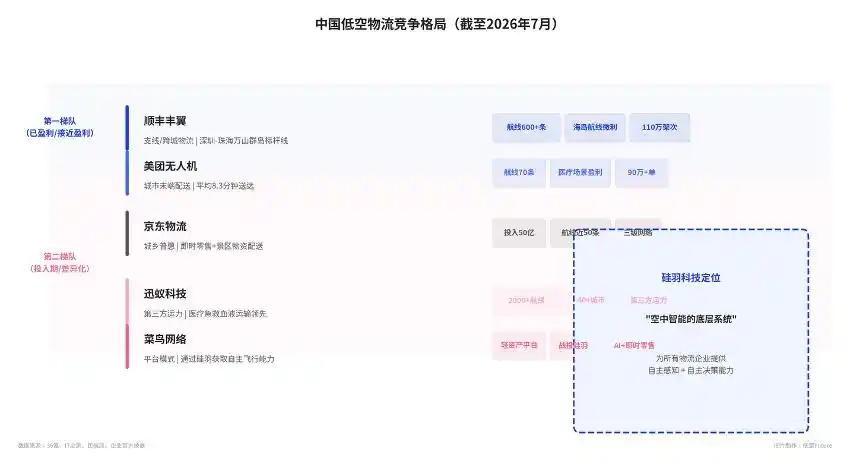Viewport: 850px width, 468px height.
Task: Click the 三级网络 tag
Action: pyautogui.click(x=638, y=233)
